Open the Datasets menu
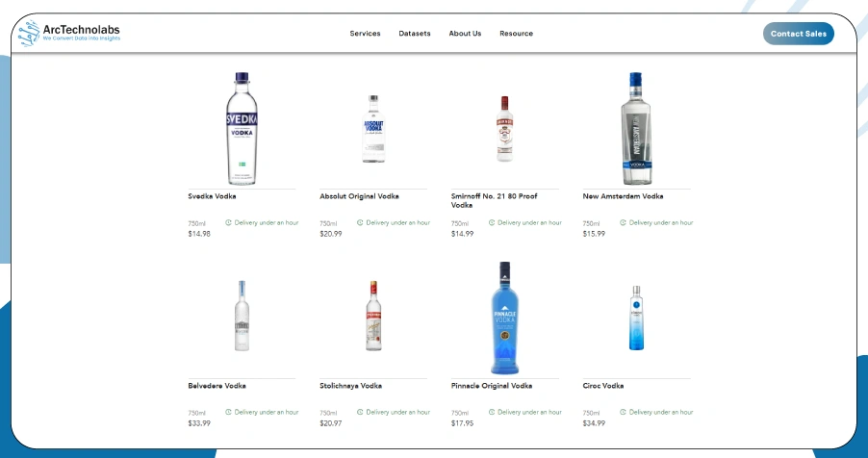This screenshot has height=458, width=868. [x=415, y=34]
